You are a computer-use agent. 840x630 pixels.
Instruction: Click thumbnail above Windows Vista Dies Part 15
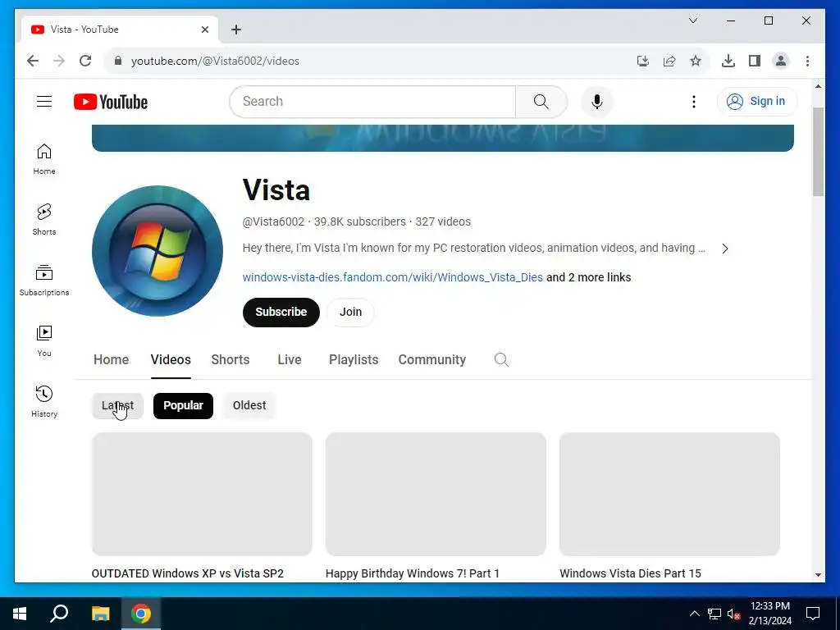(x=669, y=494)
